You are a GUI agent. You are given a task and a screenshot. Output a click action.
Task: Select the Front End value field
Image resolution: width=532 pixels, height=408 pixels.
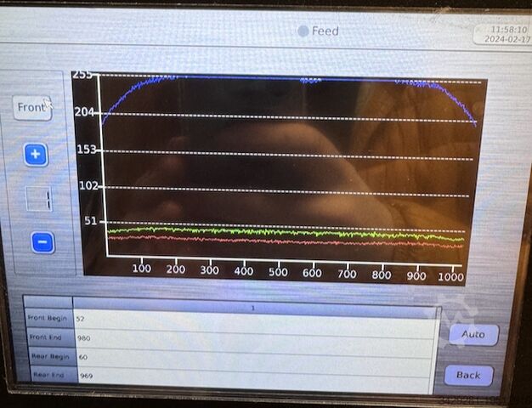coord(255,337)
